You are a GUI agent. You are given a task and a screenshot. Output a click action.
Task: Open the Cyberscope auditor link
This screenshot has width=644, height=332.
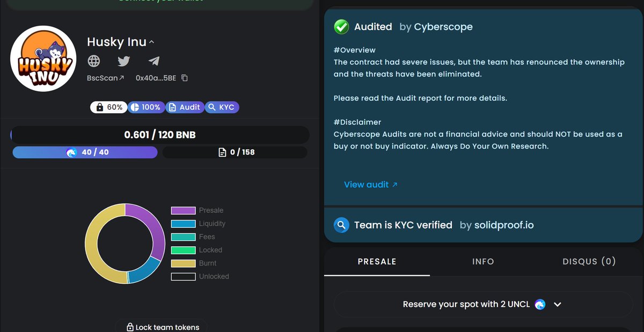pyautogui.click(x=443, y=26)
